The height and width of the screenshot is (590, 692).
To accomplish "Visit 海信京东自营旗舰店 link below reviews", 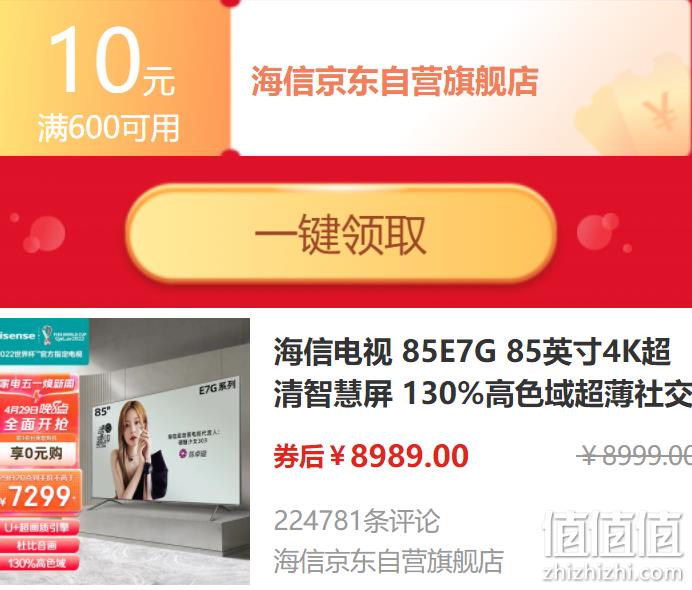I will [388, 560].
